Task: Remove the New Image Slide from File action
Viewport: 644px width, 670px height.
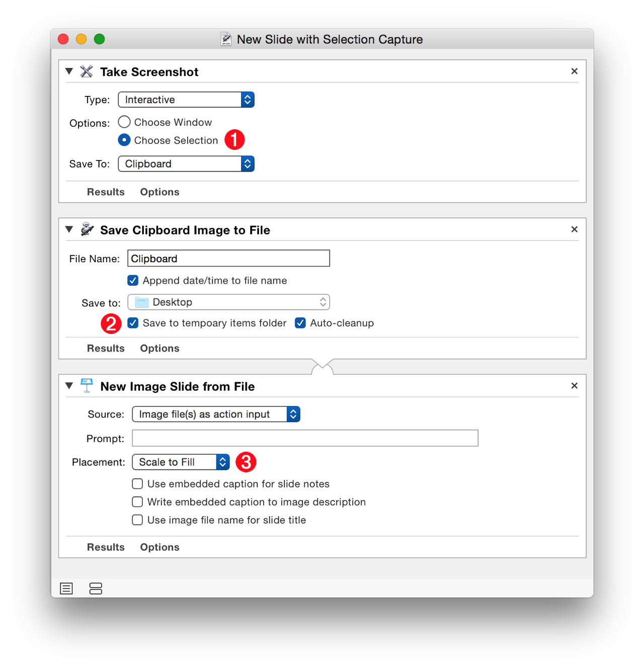Action: 574,386
